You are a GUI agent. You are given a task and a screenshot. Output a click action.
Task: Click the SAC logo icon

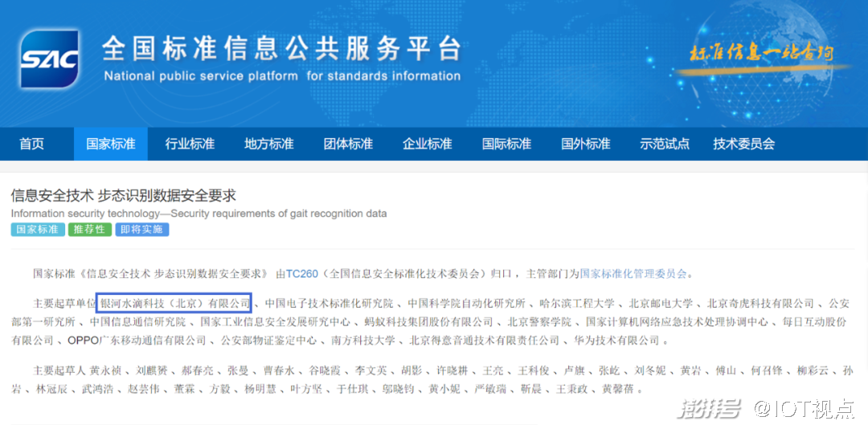pyautogui.click(x=50, y=59)
